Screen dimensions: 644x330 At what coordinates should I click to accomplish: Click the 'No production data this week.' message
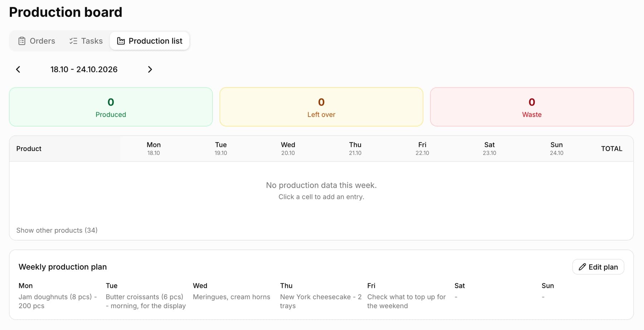pyautogui.click(x=321, y=185)
